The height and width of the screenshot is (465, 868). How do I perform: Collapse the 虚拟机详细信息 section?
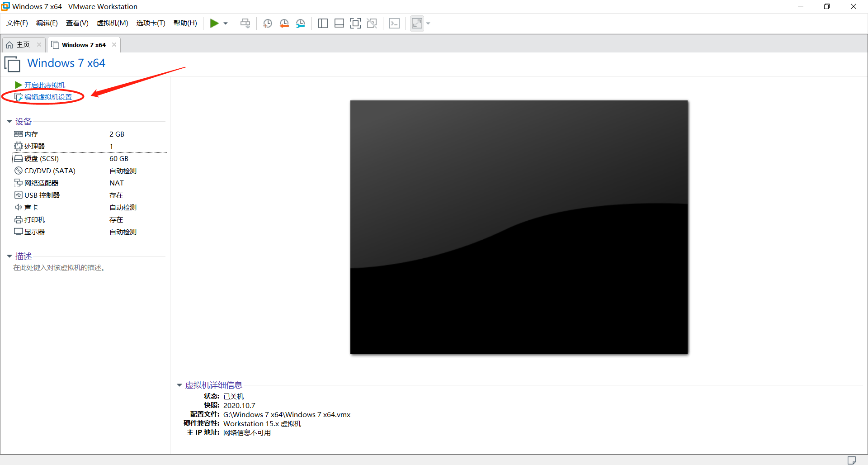coord(179,385)
